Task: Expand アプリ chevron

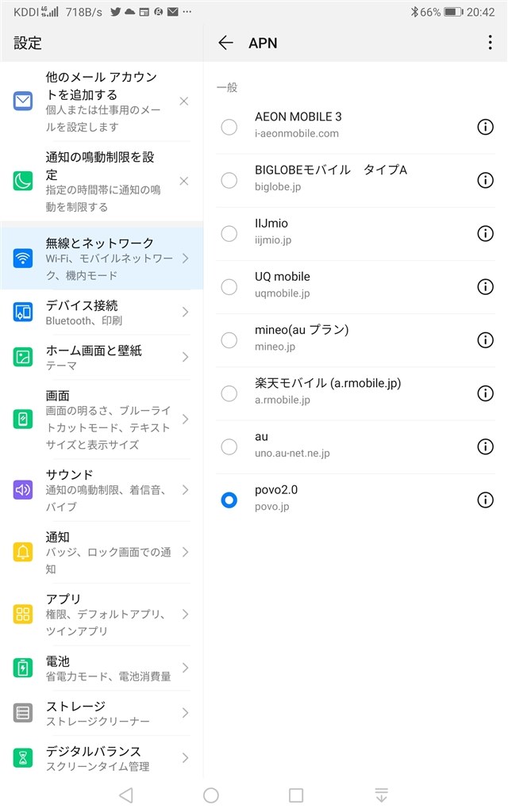Action: click(185, 615)
